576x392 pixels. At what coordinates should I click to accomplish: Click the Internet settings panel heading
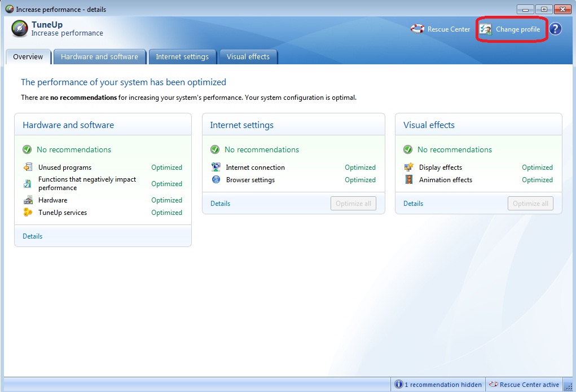point(241,125)
